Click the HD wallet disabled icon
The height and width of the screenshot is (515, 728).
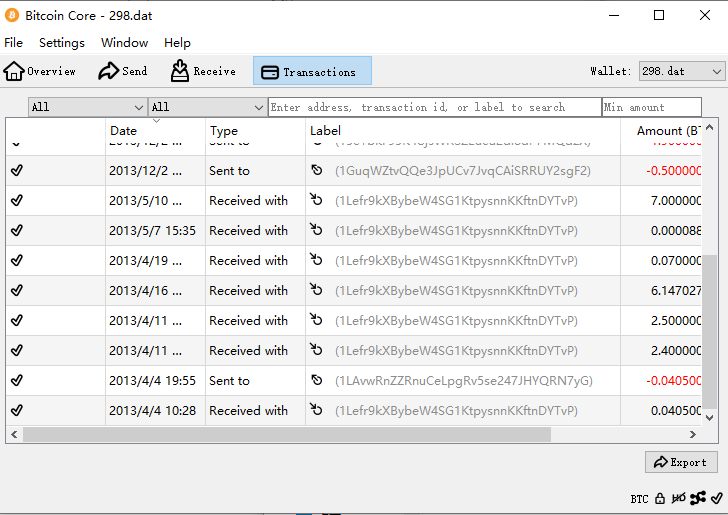(x=679, y=498)
